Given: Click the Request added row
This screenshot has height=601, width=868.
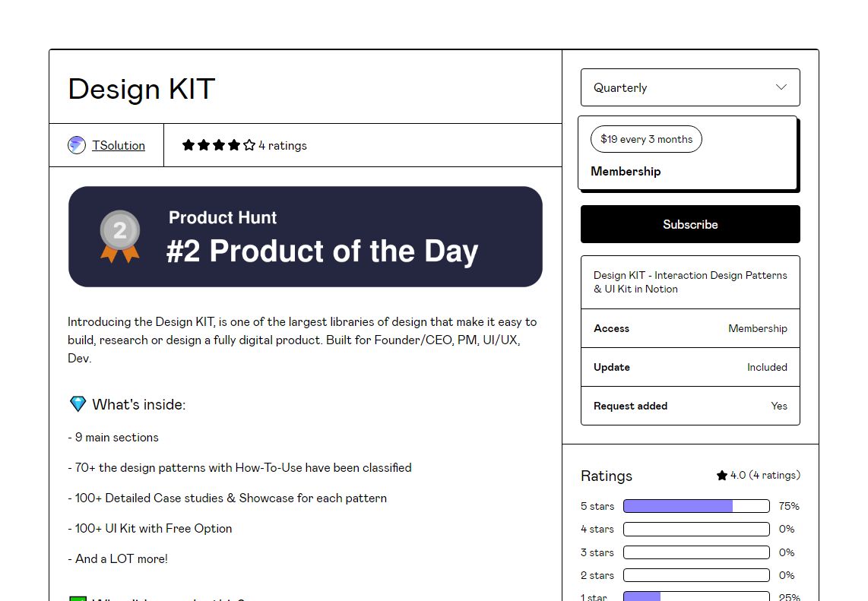Looking at the screenshot, I should 690,406.
